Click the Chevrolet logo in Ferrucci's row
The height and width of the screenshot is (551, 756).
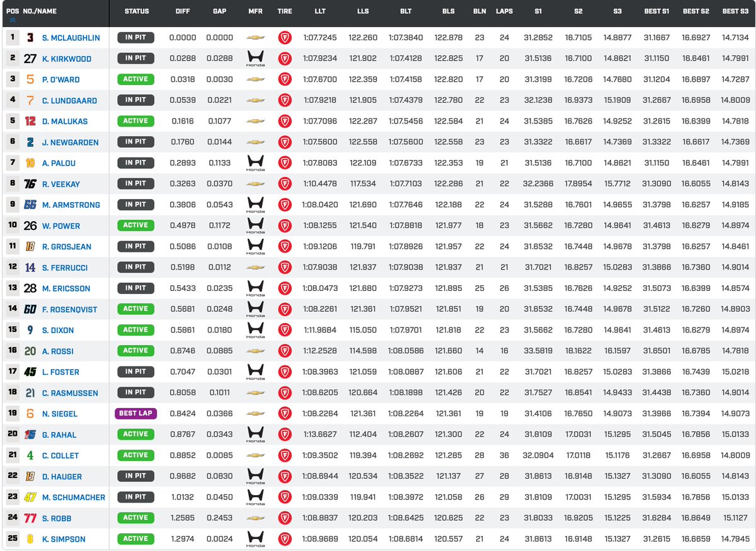[x=255, y=268]
